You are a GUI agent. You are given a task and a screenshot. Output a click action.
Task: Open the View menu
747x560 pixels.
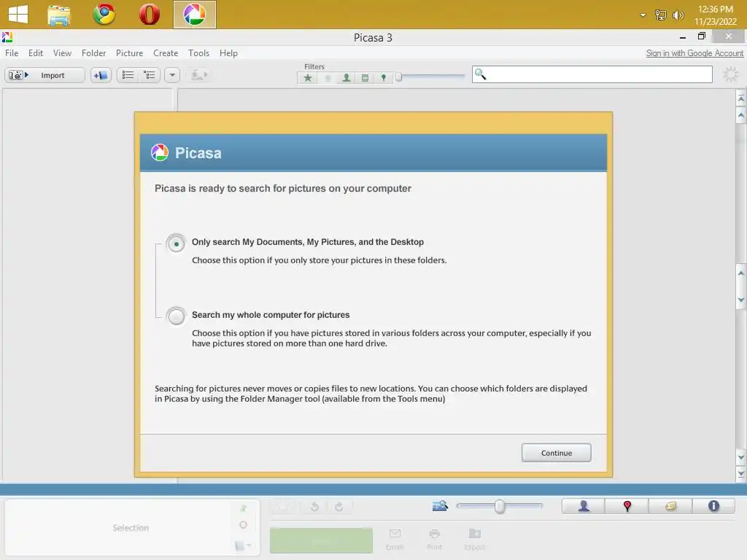(63, 52)
